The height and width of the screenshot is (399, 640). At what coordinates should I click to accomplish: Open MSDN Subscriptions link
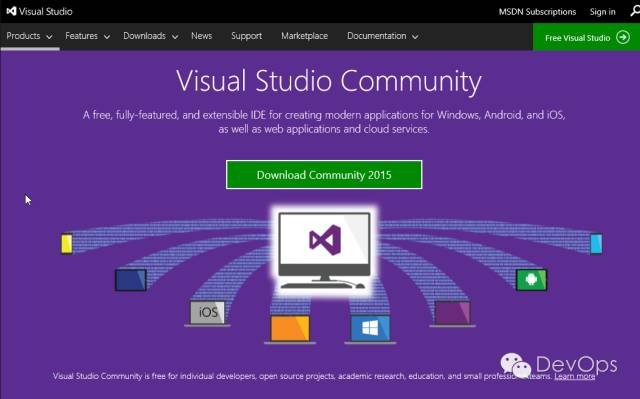[537, 12]
